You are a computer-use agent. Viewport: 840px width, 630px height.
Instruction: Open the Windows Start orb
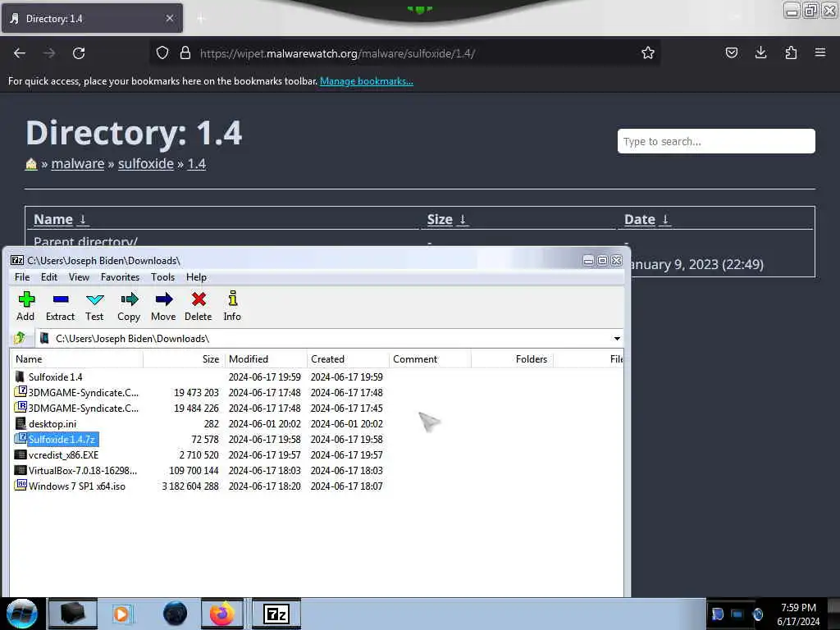click(x=22, y=614)
